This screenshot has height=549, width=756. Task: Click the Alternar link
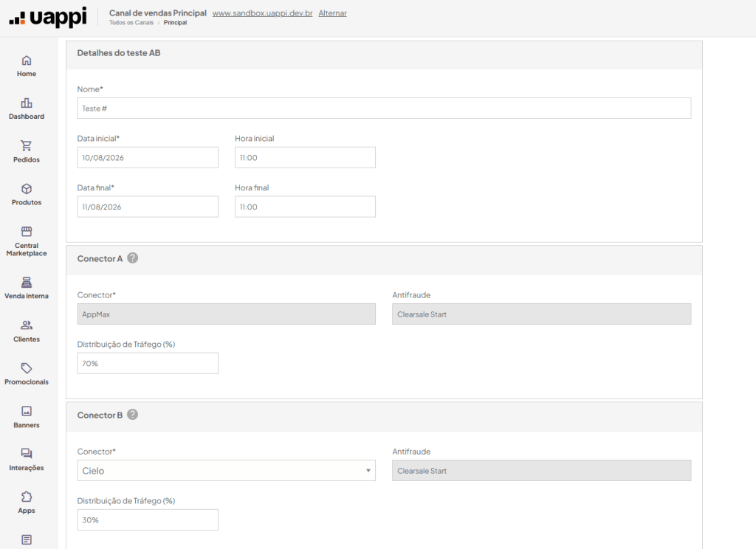[x=332, y=13]
